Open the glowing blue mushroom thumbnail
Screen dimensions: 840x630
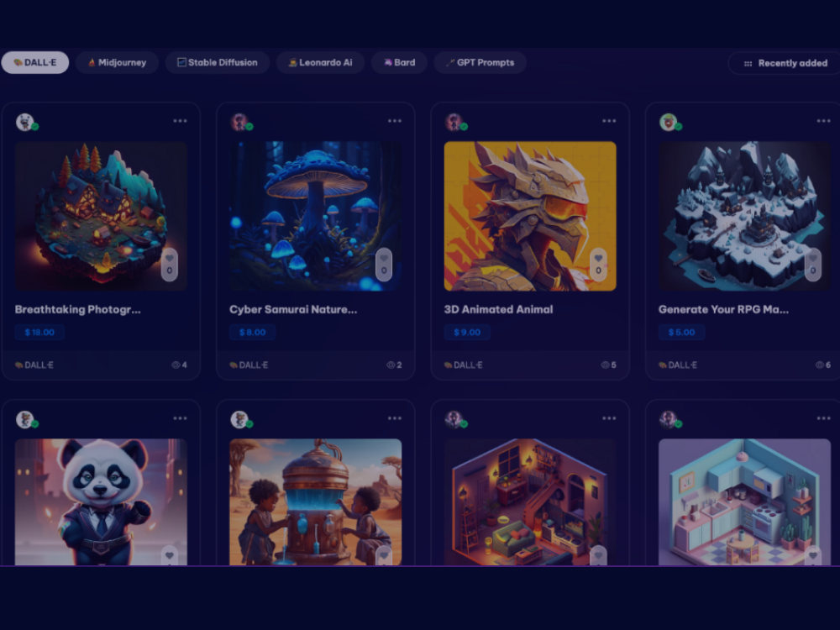[x=316, y=216]
